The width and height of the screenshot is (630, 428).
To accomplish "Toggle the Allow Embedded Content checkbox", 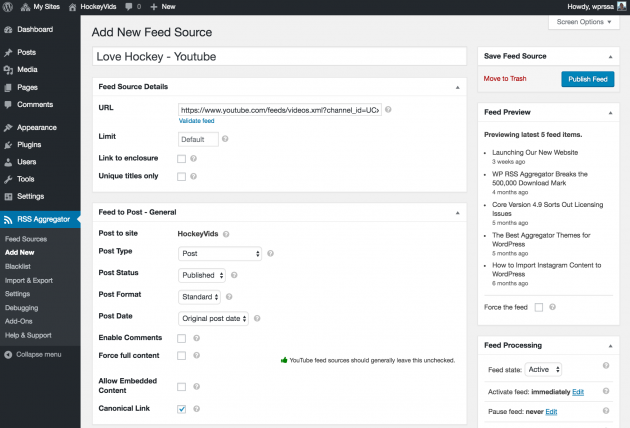I will (x=182, y=387).
